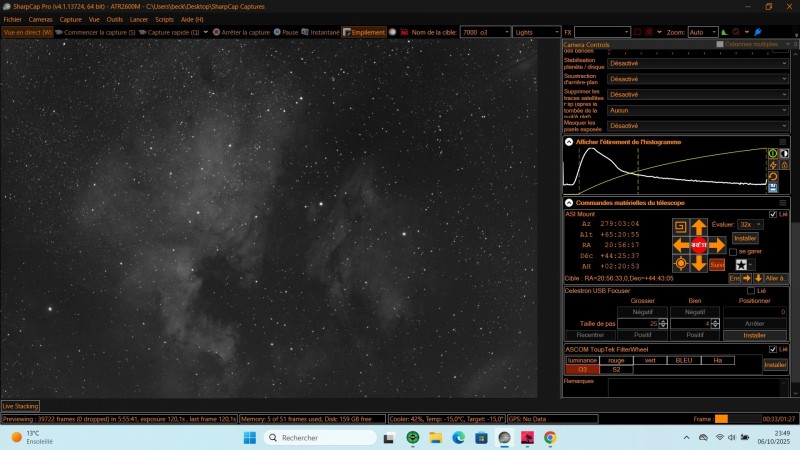Open Windows Start menu
Screen dimensions: 800x450
(249, 438)
